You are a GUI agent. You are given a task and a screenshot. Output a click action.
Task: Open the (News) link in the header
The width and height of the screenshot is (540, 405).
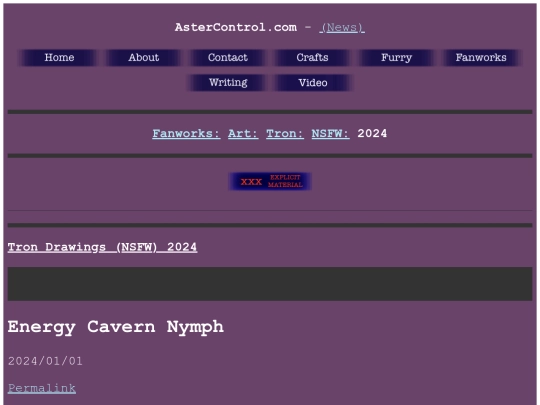[x=342, y=28]
